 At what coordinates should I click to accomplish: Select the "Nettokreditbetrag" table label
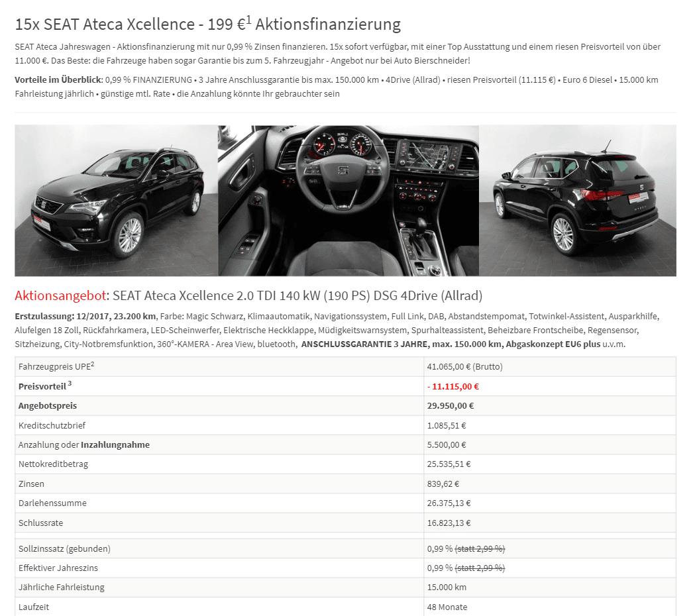point(54,464)
